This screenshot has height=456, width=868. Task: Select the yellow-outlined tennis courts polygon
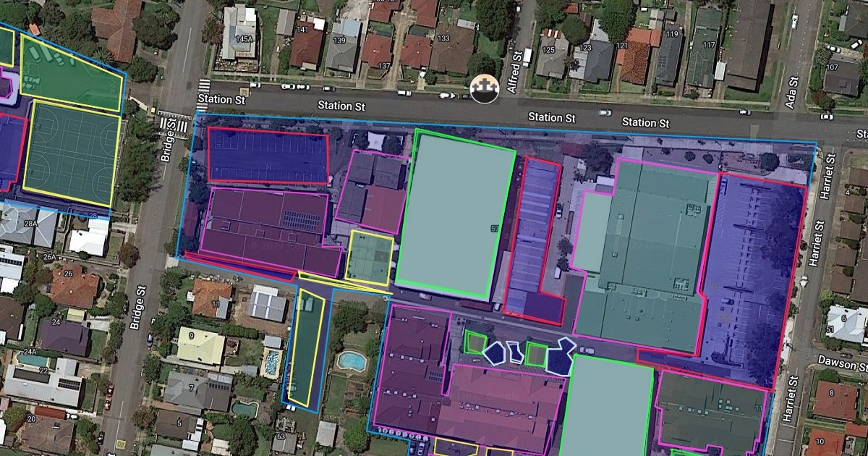click(71, 155)
